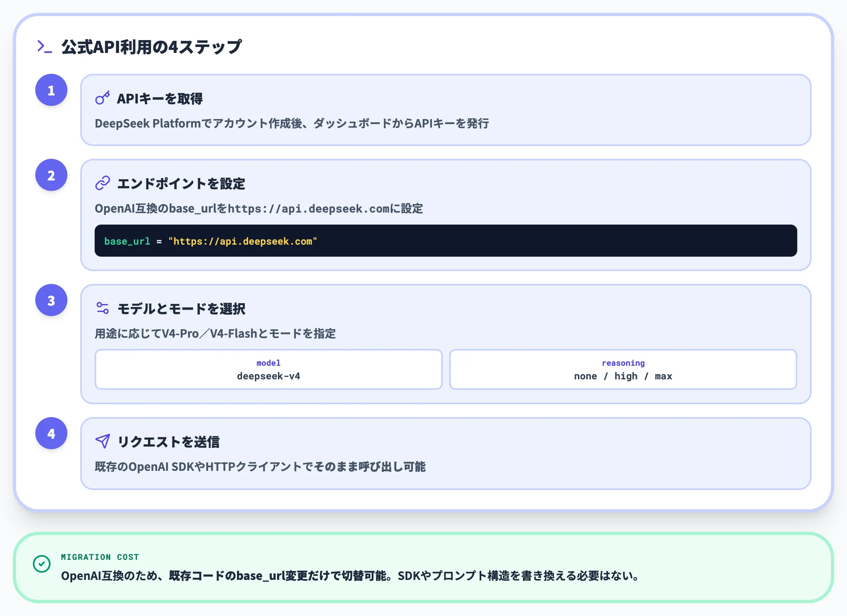Viewport: 847px width, 616px height.
Task: Toggle reasoning to none
Action: [586, 376]
